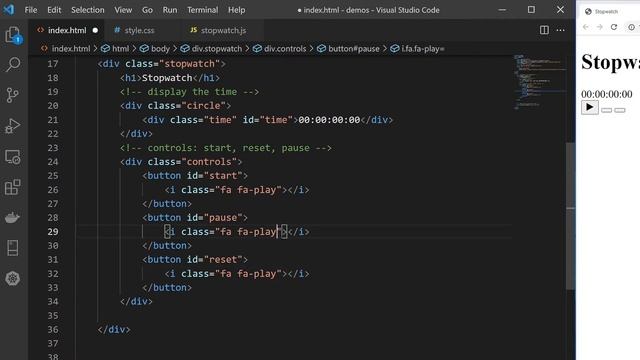Screen dimensions: 640x360
Task: Click the fa-play class on line 32
Action: pyautogui.click(x=257, y=273)
